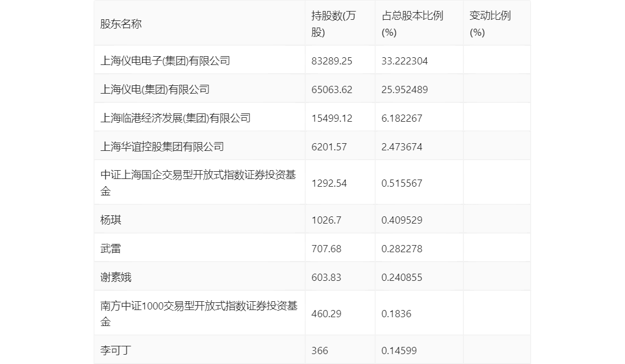Select percentage value 0.409529
625x364 pixels.
(402, 220)
